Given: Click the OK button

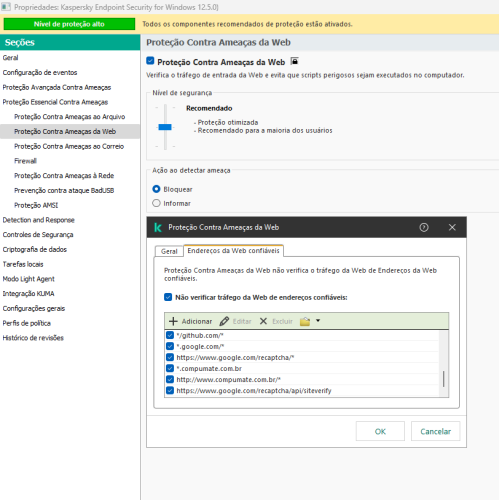Looking at the screenshot, I should 380,431.
